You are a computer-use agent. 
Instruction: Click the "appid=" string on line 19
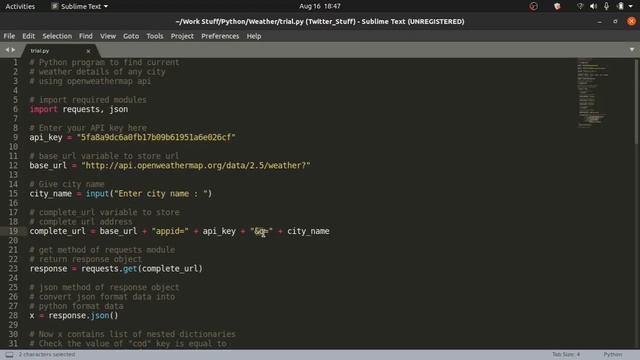click(170, 231)
